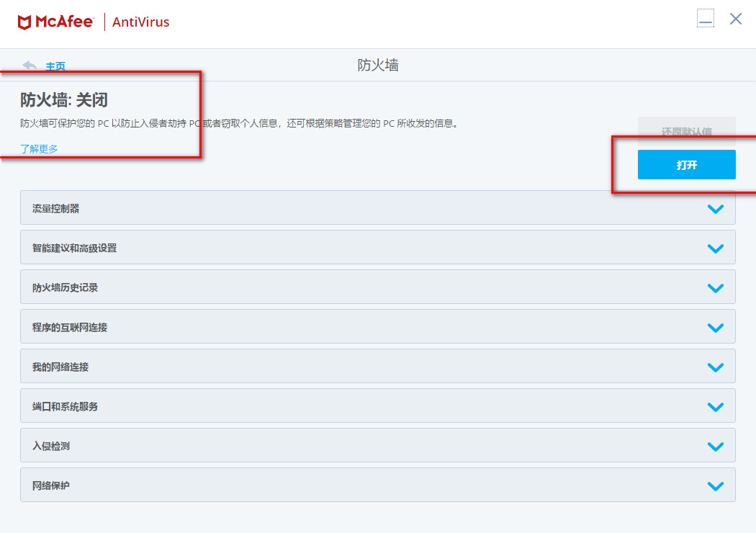Image resolution: width=756 pixels, height=533 pixels.
Task: Click the 我的网络连接 row label
Action: tap(60, 367)
